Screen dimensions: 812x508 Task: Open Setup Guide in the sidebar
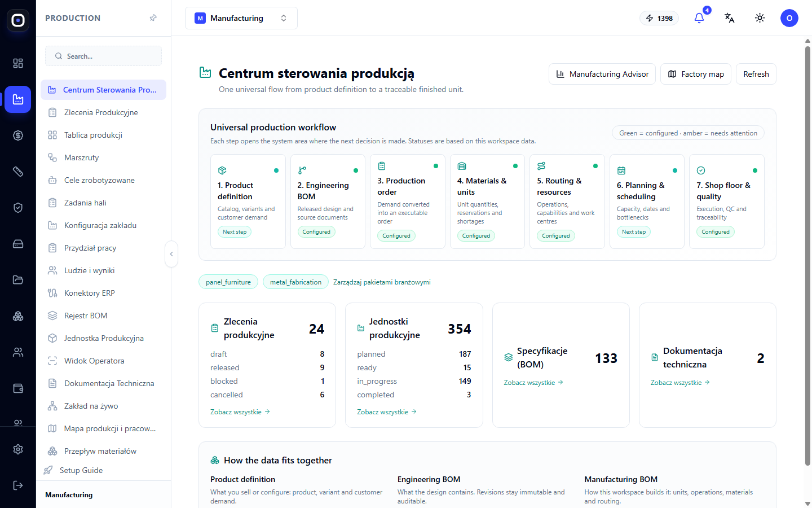click(81, 470)
